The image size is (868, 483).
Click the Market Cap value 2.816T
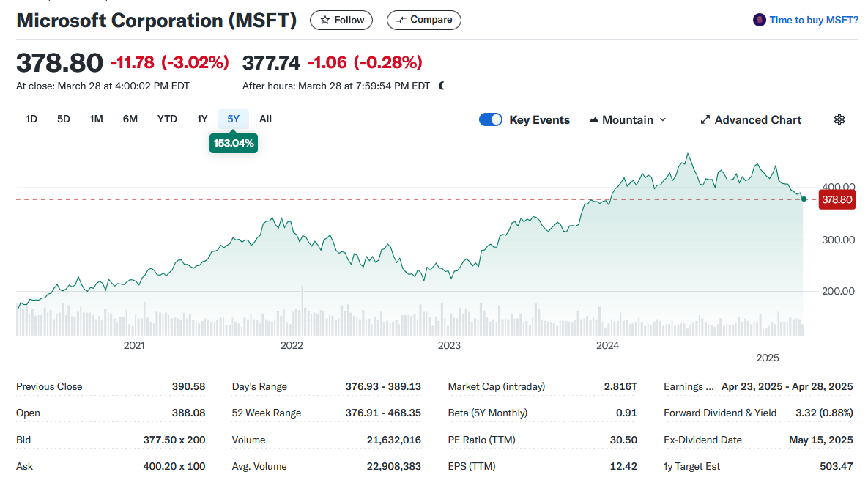coord(620,386)
